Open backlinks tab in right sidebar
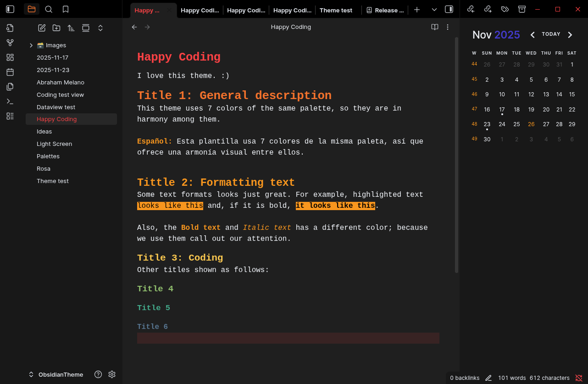 (471, 9)
